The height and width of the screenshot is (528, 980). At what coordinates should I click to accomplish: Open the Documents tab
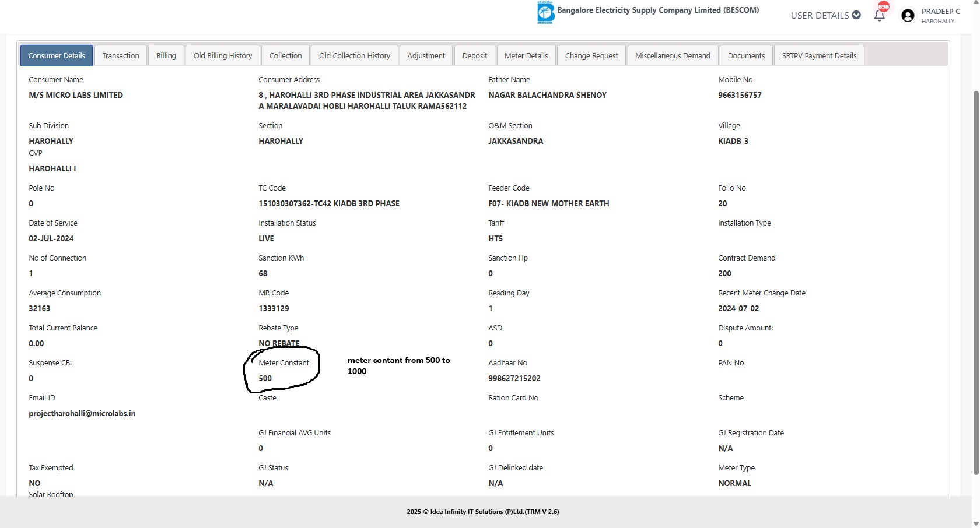746,55
